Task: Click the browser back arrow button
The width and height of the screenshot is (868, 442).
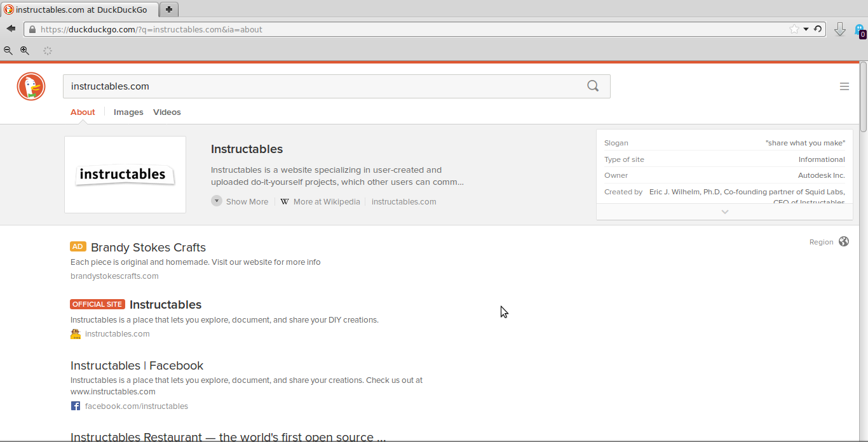Action: pos(11,29)
